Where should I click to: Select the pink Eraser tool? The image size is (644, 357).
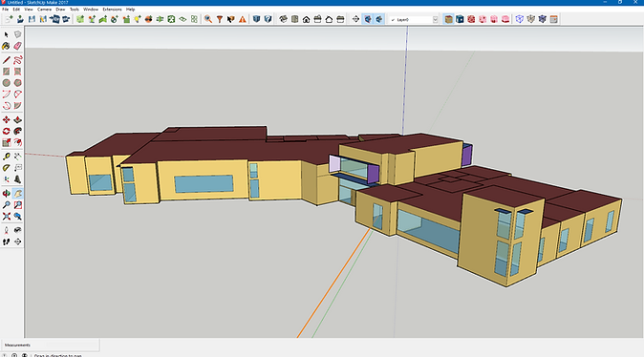coord(17,46)
